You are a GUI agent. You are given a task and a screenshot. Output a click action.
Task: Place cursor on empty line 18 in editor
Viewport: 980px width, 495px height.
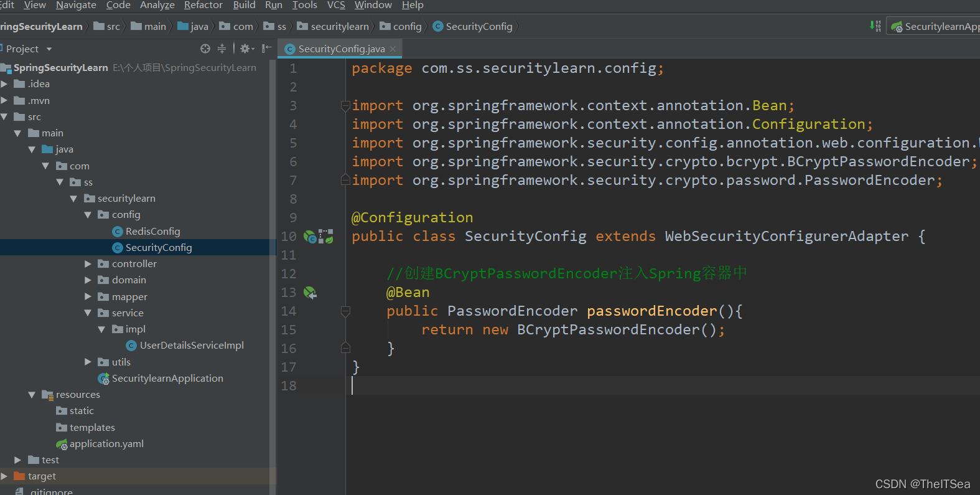tap(663, 386)
